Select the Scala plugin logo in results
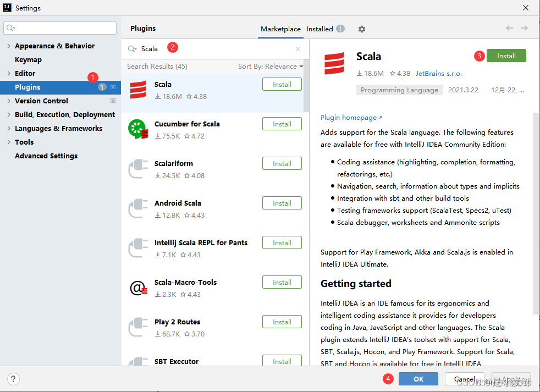 pyautogui.click(x=138, y=90)
